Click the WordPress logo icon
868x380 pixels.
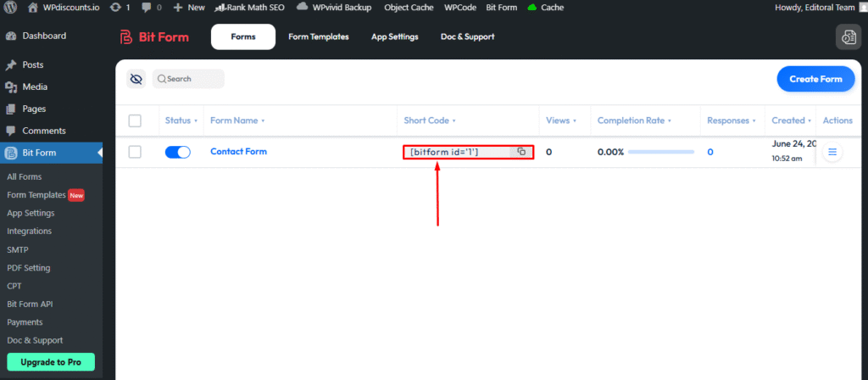[10, 7]
